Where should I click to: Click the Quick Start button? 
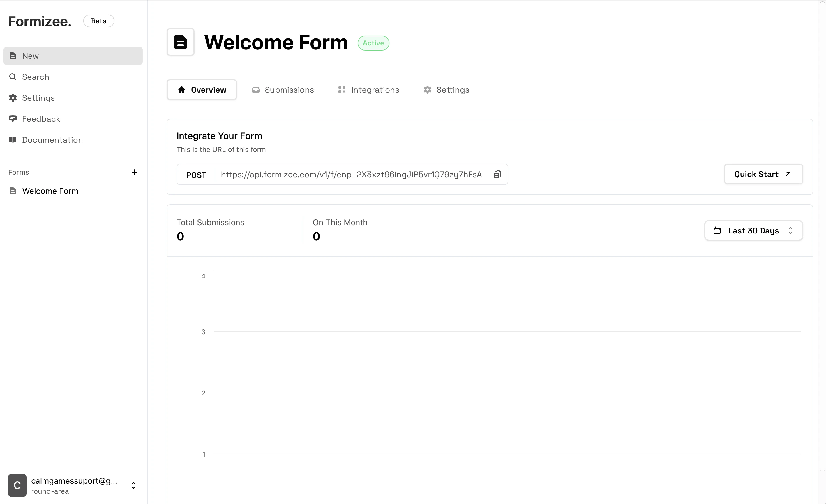click(x=764, y=174)
